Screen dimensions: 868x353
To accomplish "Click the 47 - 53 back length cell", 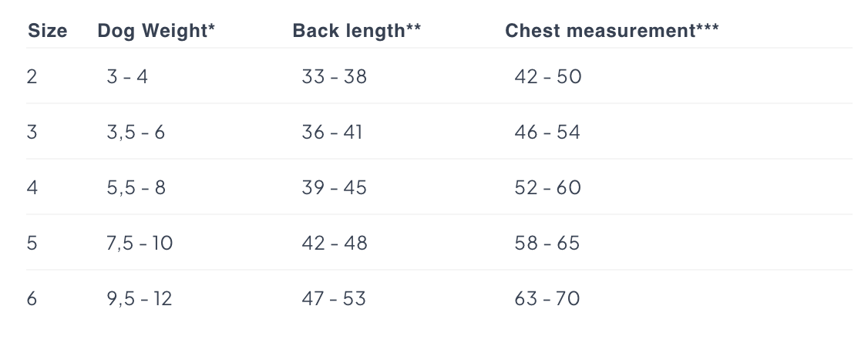I will pos(334,299).
